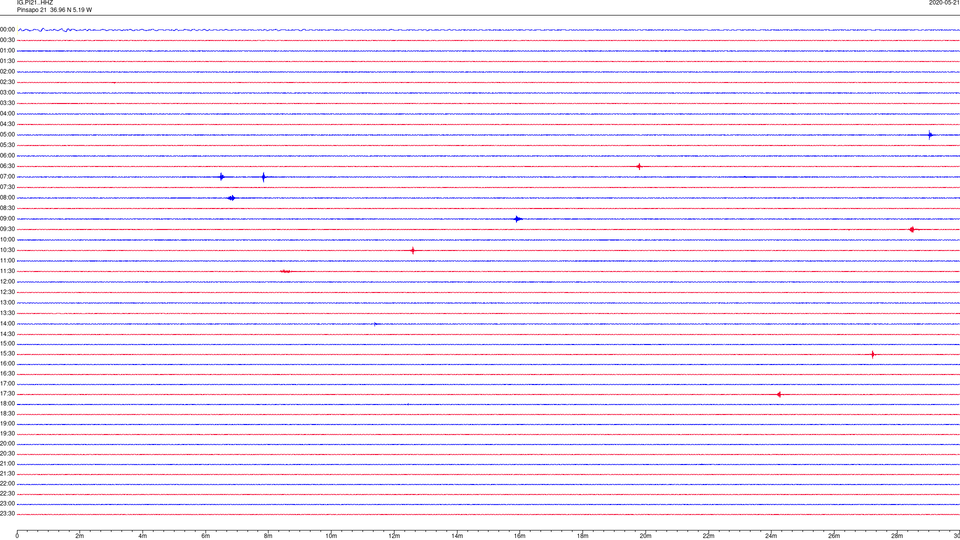Image resolution: width=960 pixels, height=540 pixels.
Task: Select the "07:00" time row label
Action: pyautogui.click(x=7, y=177)
